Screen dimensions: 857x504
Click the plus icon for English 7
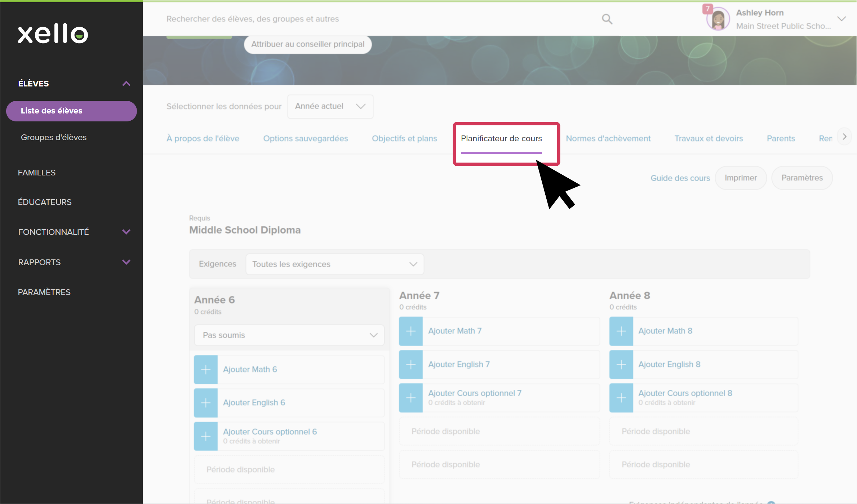click(411, 365)
